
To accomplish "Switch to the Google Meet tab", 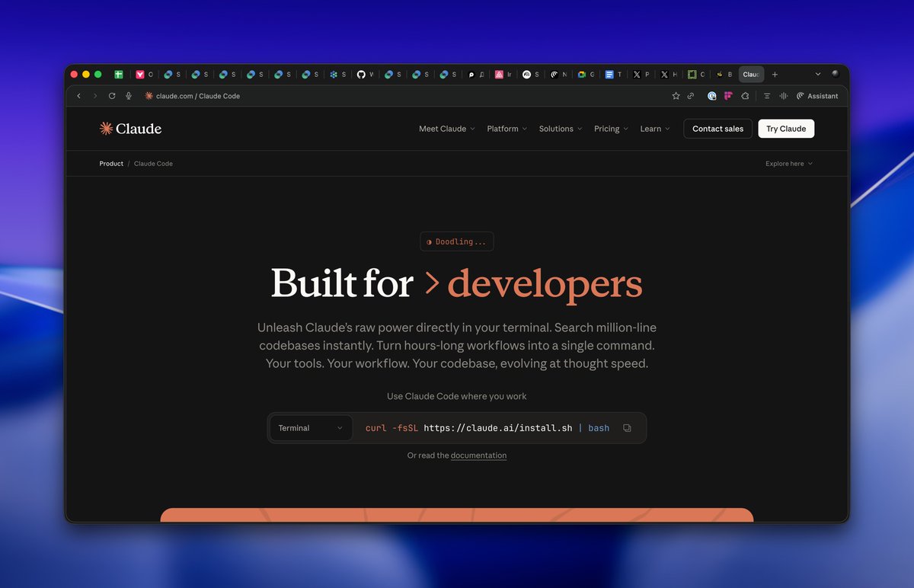I will (x=585, y=75).
